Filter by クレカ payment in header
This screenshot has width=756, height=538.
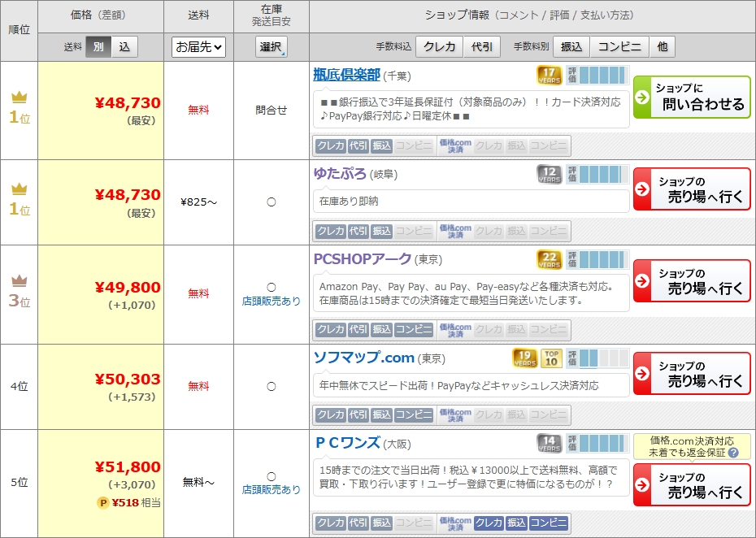tap(439, 47)
